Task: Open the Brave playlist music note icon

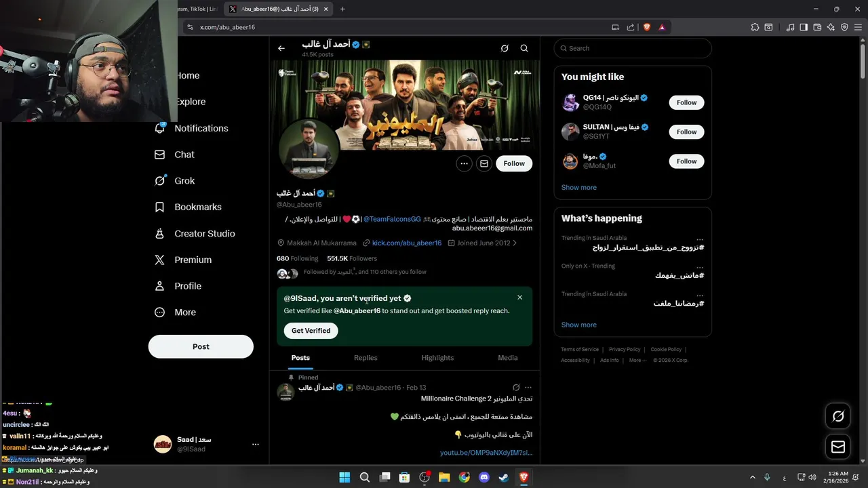Action: point(790,27)
